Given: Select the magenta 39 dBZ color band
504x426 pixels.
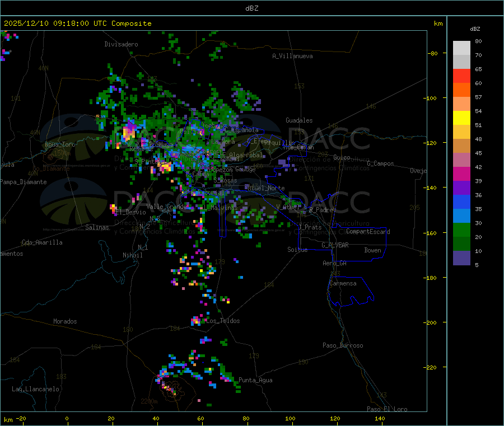Looking at the screenshot, I should (x=461, y=174).
